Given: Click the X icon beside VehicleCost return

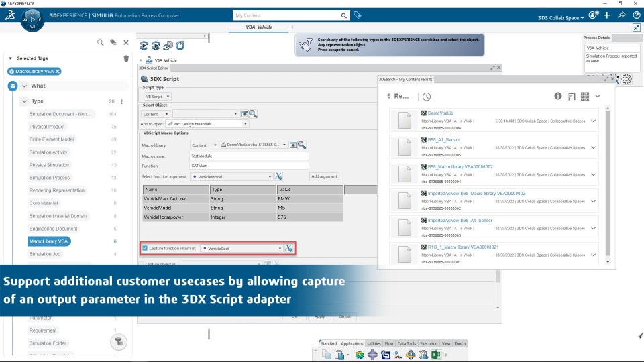Looking at the screenshot, I should [289, 248].
